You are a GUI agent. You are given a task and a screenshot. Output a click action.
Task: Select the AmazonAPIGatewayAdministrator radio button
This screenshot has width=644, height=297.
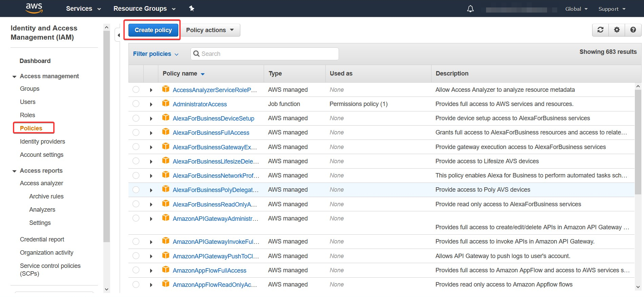coord(136,218)
